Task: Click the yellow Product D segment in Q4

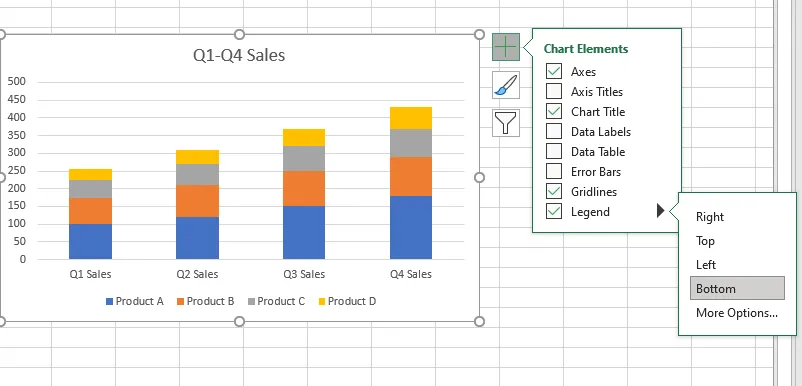Action: [x=411, y=118]
